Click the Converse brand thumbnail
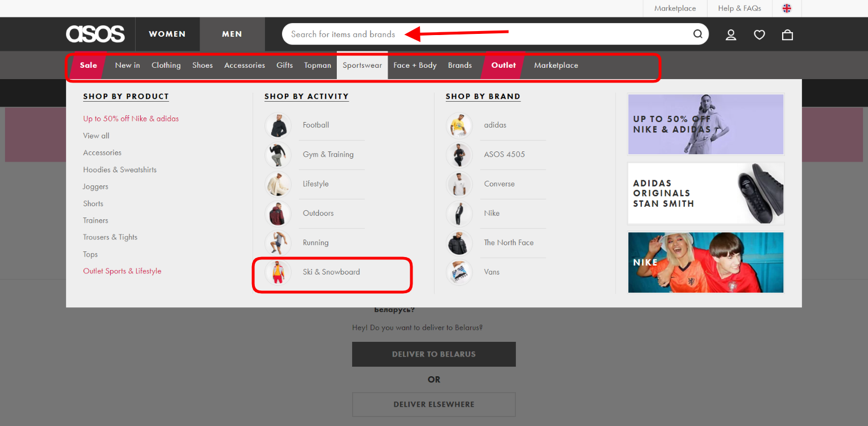Image resolution: width=868 pixels, height=426 pixels. 459,184
